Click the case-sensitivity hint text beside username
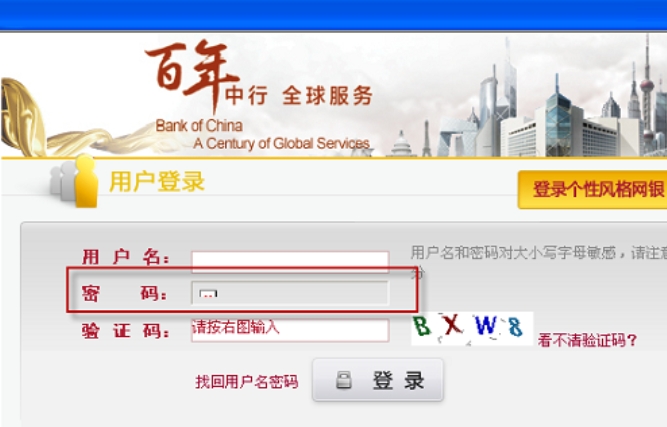Screen dimensions: 667x427 [x=539, y=253]
